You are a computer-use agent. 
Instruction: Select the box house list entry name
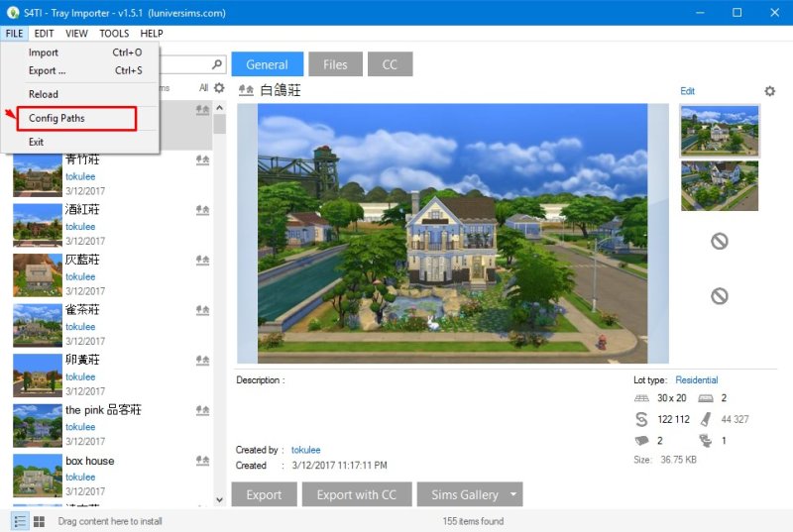(x=90, y=461)
